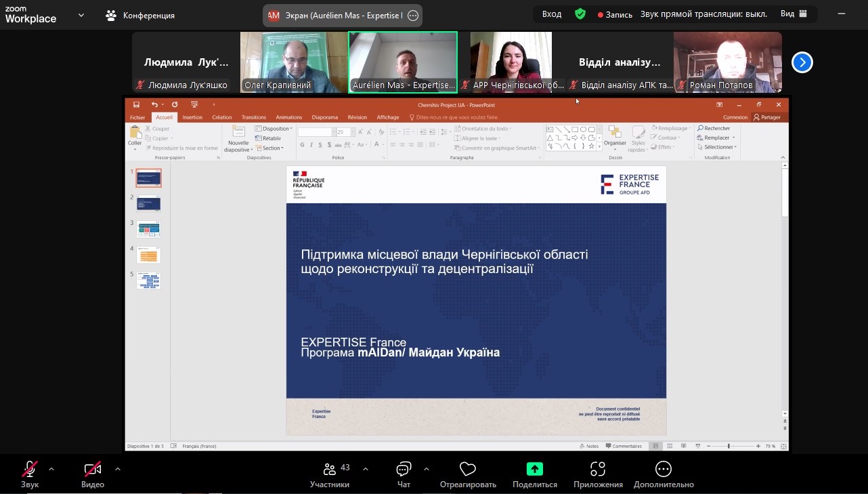Select slide 3 thumbnail
This screenshot has height=494, width=868.
point(148,229)
